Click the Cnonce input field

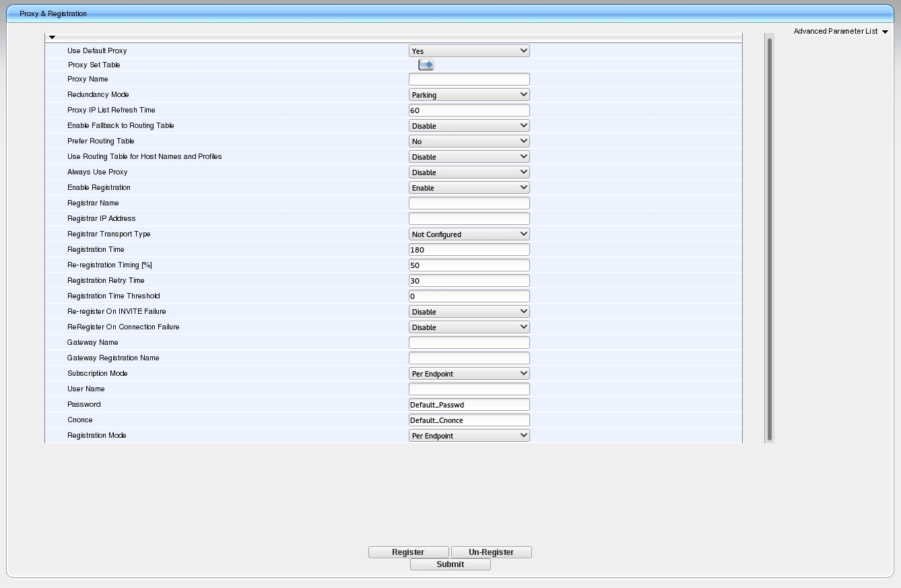[469, 420]
